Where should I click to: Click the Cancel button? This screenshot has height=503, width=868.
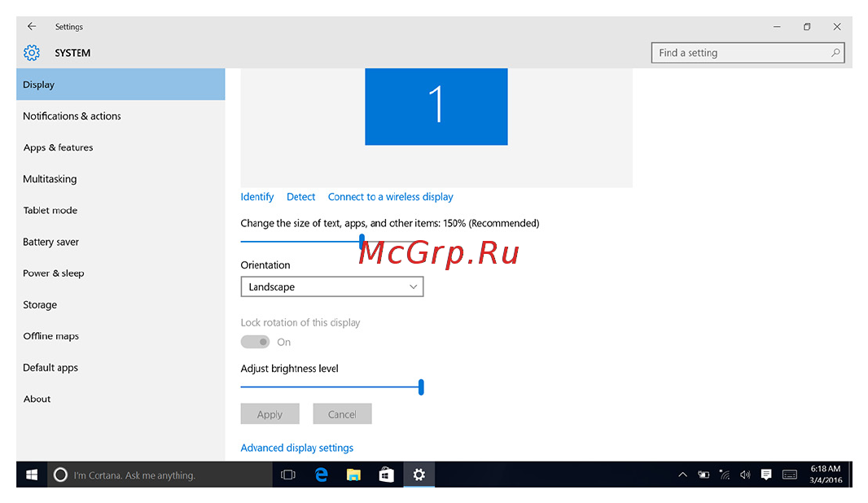coord(342,414)
